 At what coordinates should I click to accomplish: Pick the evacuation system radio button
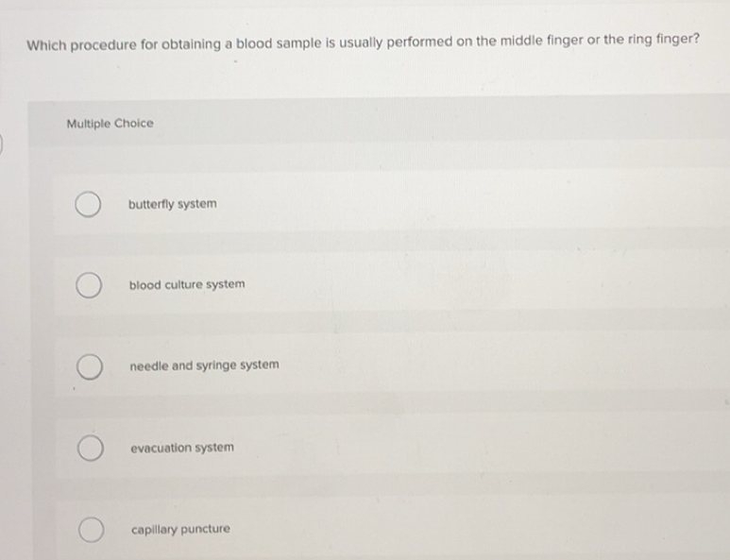click(91, 448)
